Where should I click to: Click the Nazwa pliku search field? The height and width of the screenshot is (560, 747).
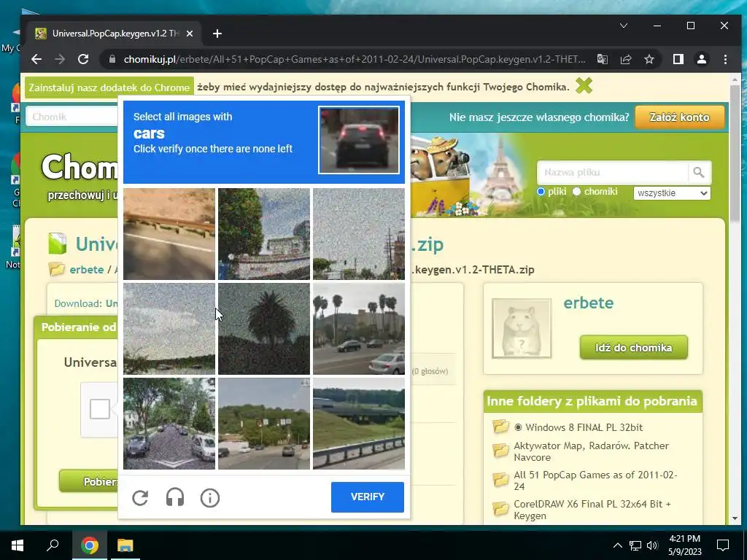tap(612, 172)
